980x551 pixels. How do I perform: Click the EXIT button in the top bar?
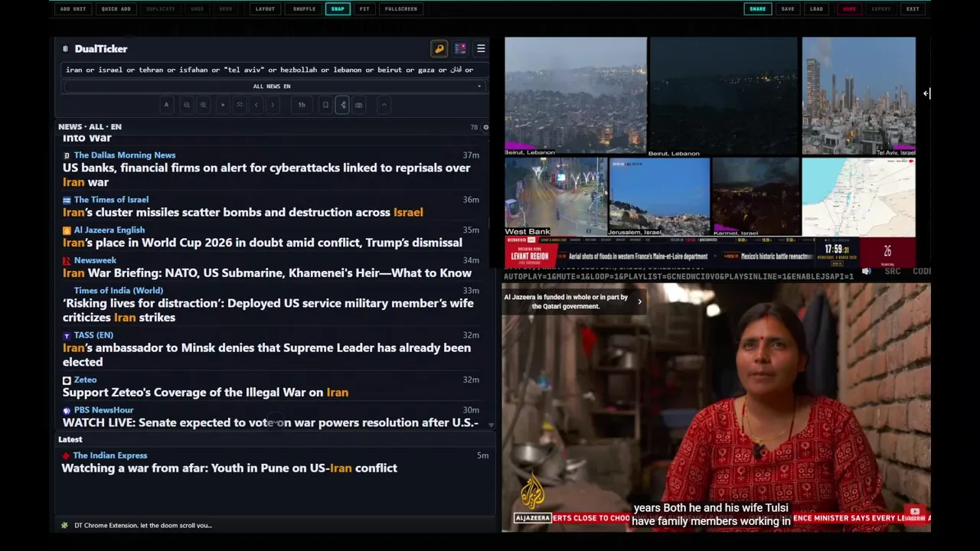point(913,9)
